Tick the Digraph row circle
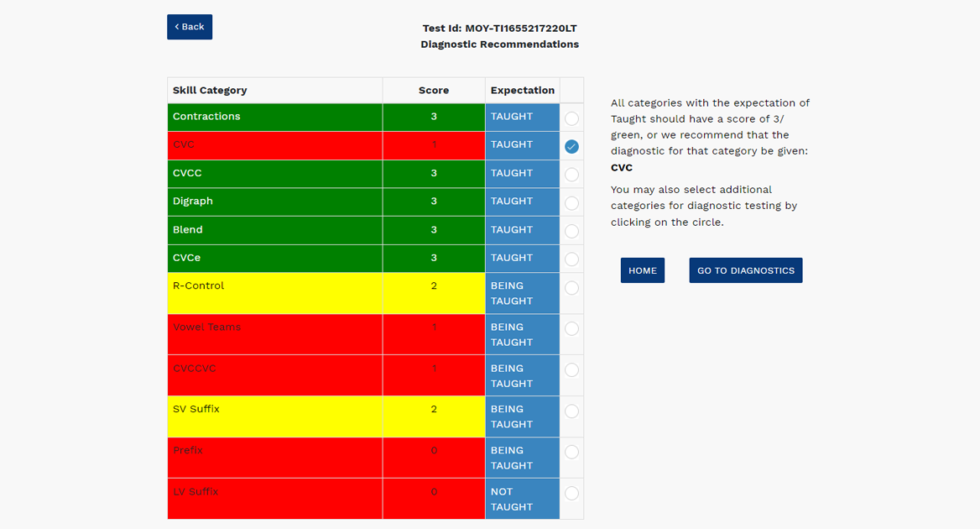The height and width of the screenshot is (529, 980). (571, 203)
